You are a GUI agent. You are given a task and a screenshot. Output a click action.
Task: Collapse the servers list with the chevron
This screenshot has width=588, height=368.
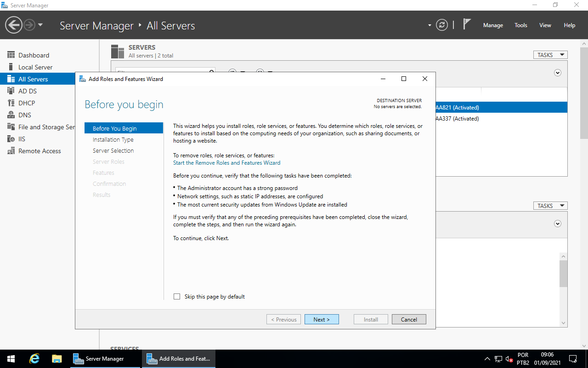pyautogui.click(x=557, y=73)
